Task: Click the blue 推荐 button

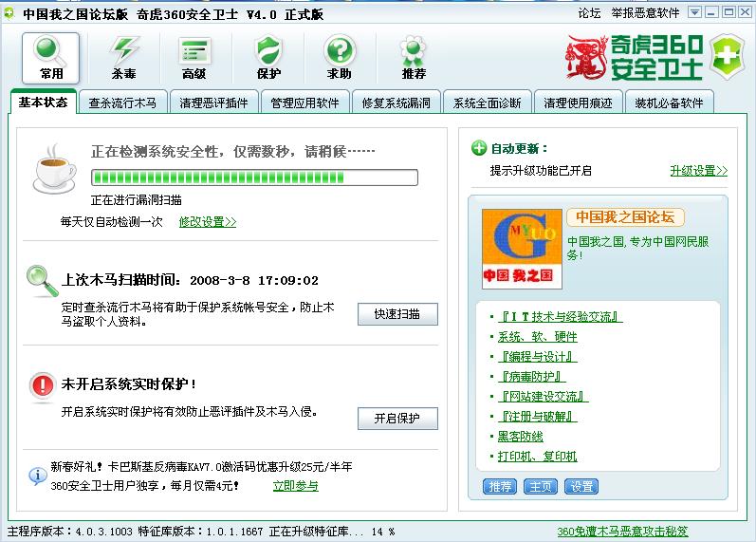Action: click(x=500, y=487)
